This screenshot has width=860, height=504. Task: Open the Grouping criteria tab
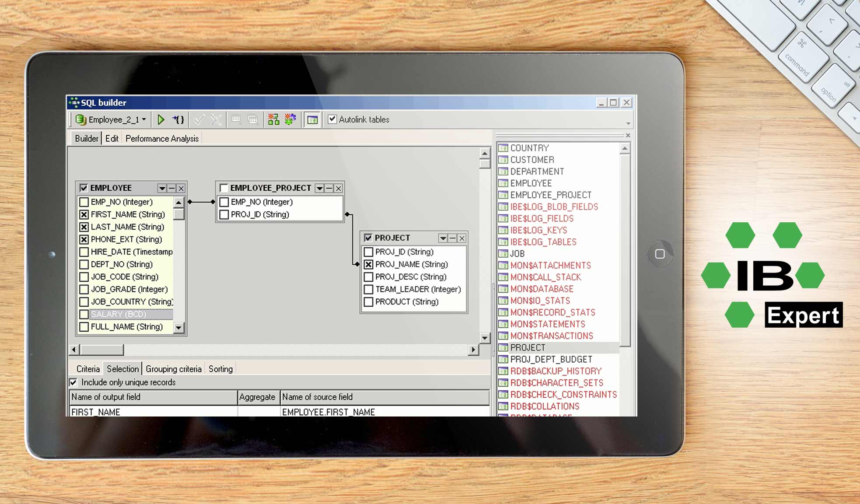(x=173, y=369)
